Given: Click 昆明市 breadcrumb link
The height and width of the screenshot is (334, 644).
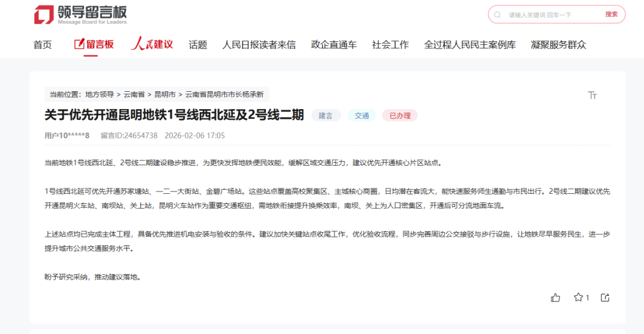Looking at the screenshot, I should pyautogui.click(x=165, y=94).
